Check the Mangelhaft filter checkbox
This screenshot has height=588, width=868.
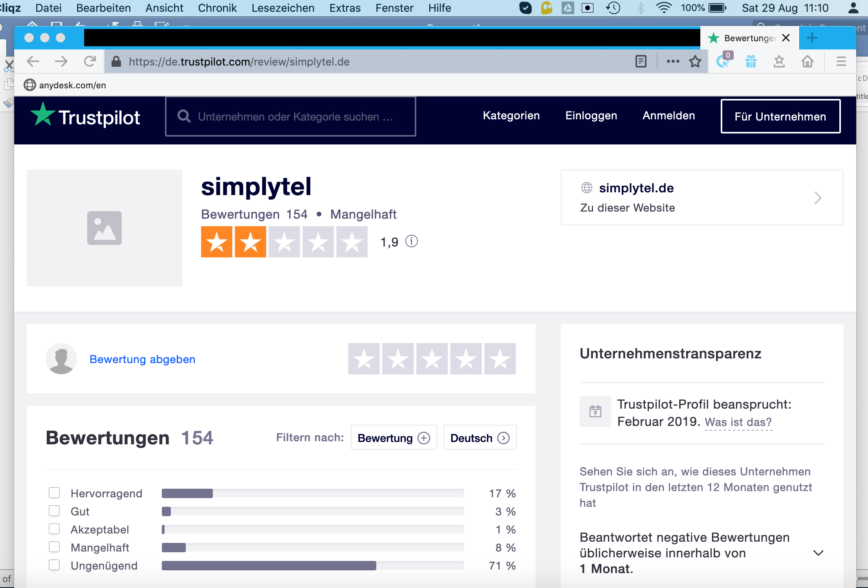pos(54,547)
